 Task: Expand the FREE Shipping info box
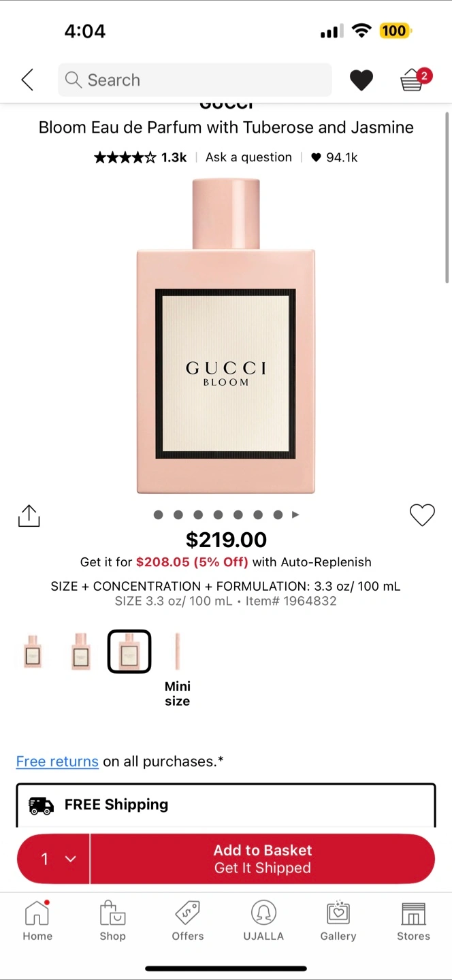225,805
